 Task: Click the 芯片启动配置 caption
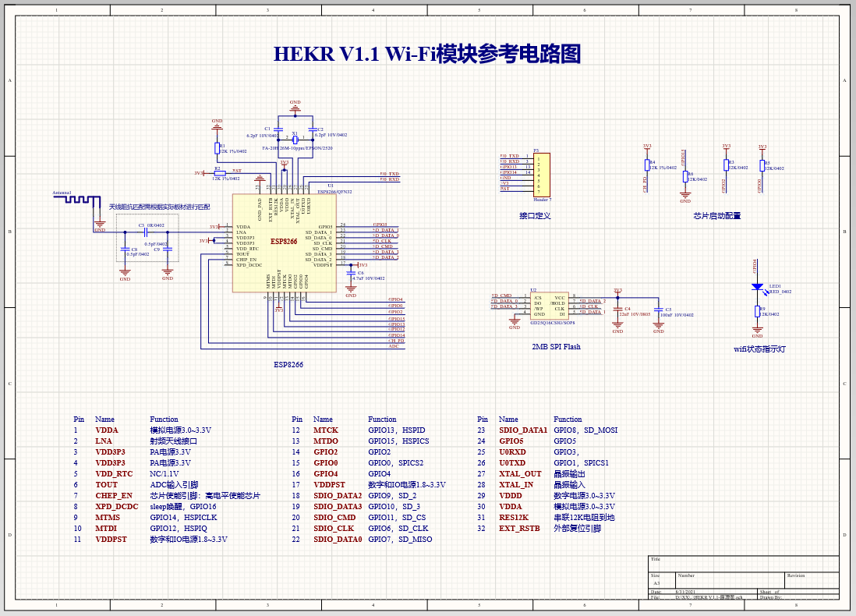click(x=716, y=216)
